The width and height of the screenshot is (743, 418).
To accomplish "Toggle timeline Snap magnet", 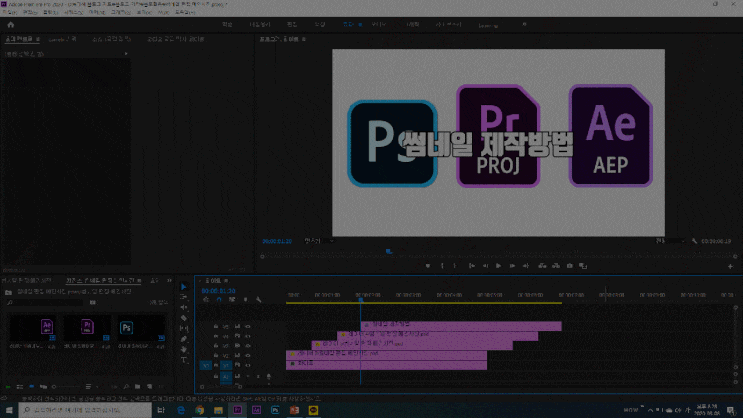I will [218, 300].
